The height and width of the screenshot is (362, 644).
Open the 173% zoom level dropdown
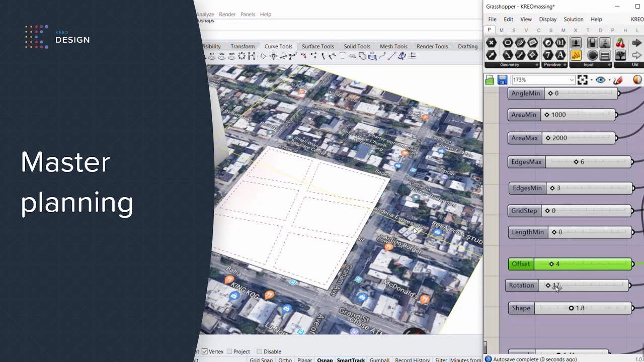(572, 80)
